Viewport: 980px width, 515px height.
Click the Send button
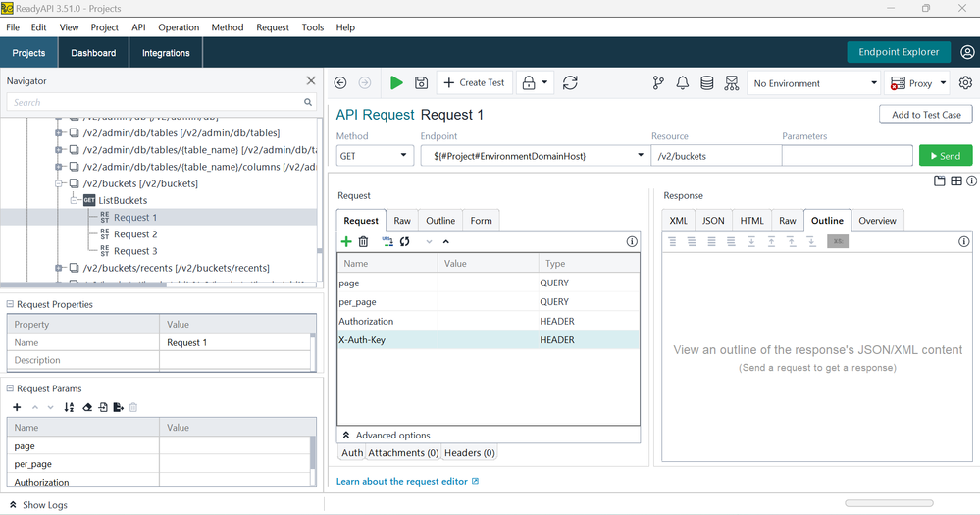945,155
